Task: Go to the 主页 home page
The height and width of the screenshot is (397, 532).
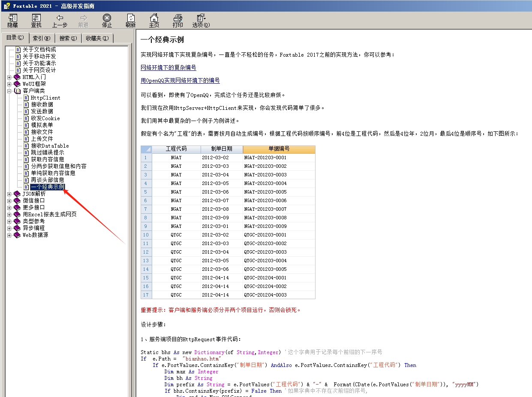Action: pyautogui.click(x=154, y=21)
